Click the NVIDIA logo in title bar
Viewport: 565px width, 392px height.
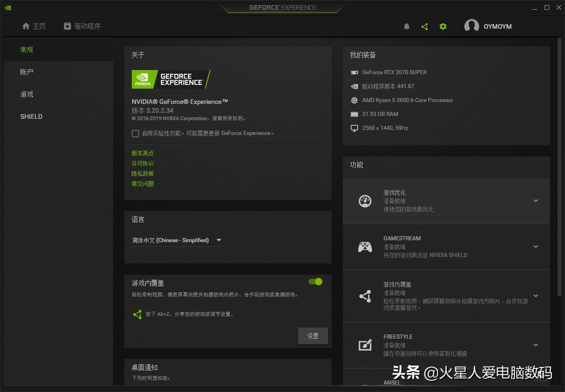pos(7,7)
